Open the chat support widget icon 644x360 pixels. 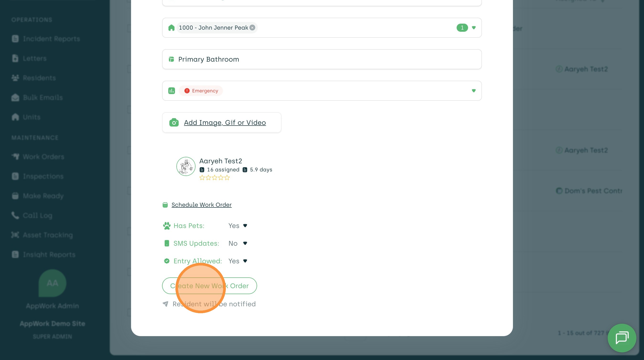pos(622,338)
